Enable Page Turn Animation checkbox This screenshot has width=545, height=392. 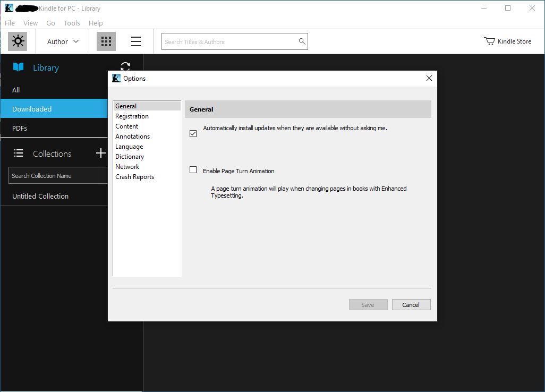click(x=193, y=169)
